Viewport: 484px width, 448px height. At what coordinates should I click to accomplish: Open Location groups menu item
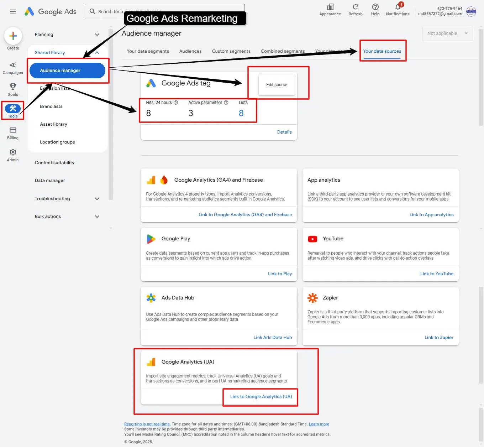click(x=57, y=142)
